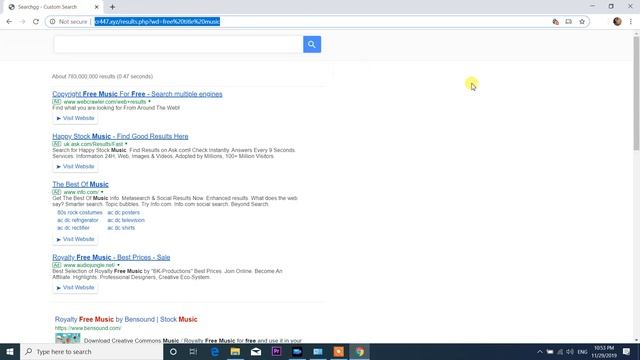The height and width of the screenshot is (360, 640).
Task: Click Visit Website under uk.ask.com ad
Action: (76, 166)
